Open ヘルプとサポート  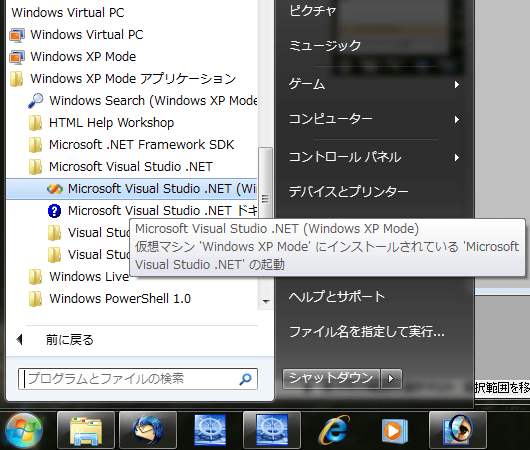point(337,297)
